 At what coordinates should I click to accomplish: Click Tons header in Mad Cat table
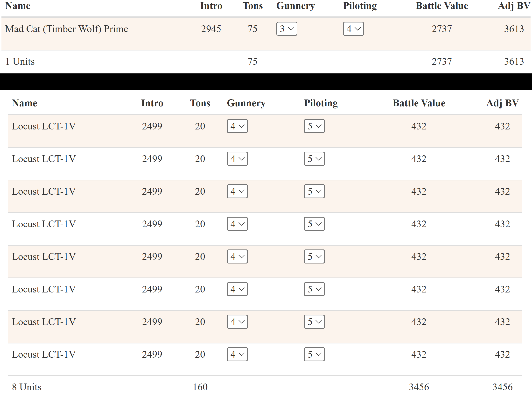point(253,6)
